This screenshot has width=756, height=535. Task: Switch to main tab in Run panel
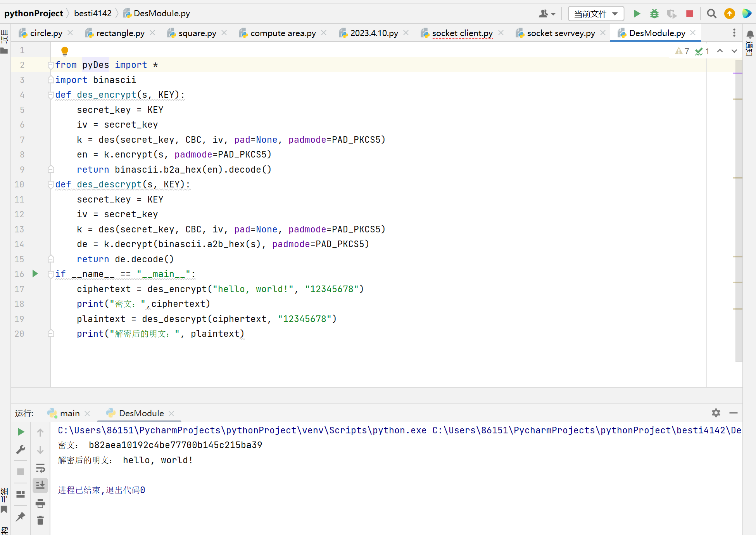coord(69,413)
